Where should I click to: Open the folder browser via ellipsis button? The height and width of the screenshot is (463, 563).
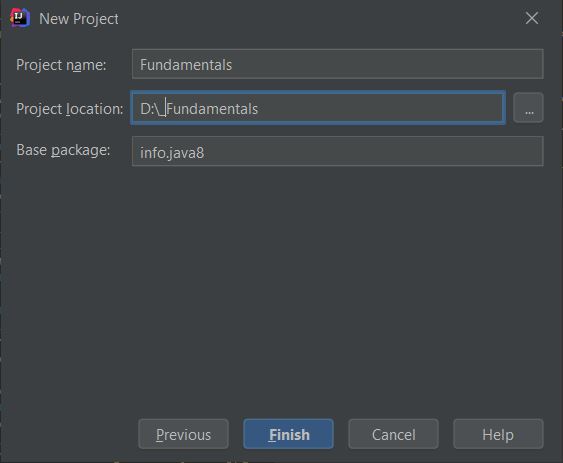528,108
